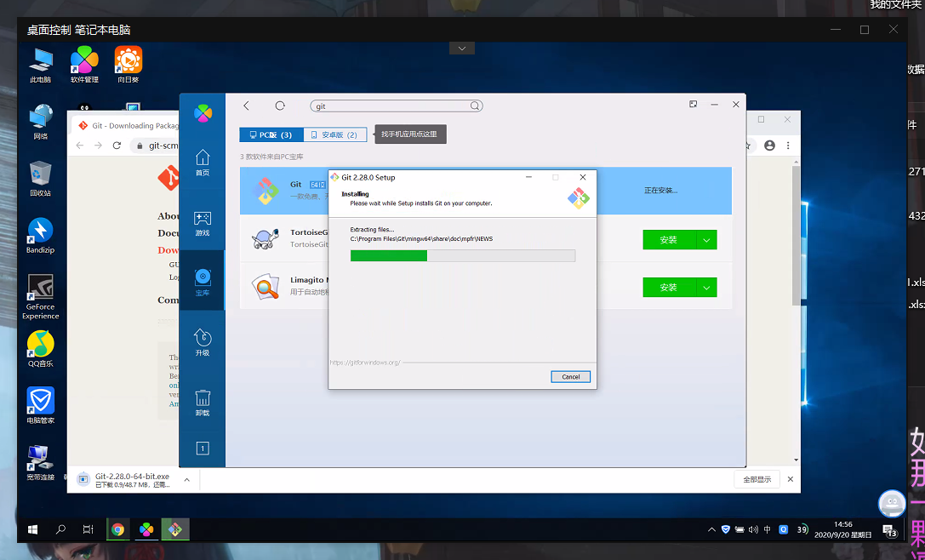Collapse the remote desktop top bar chevron
This screenshot has height=560, width=925.
pyautogui.click(x=461, y=49)
